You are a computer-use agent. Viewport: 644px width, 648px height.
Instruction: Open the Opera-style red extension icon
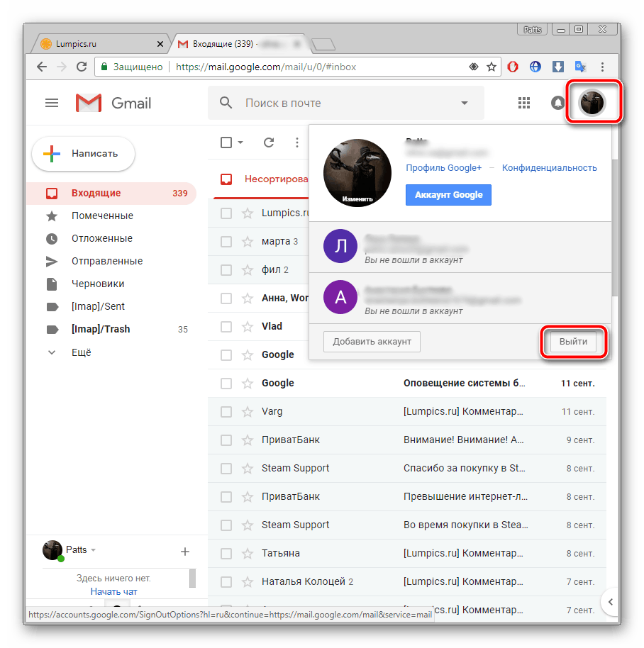point(513,67)
